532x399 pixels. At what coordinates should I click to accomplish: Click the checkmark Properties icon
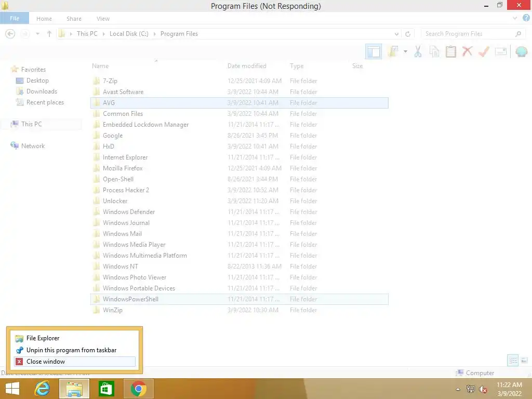tap(484, 51)
